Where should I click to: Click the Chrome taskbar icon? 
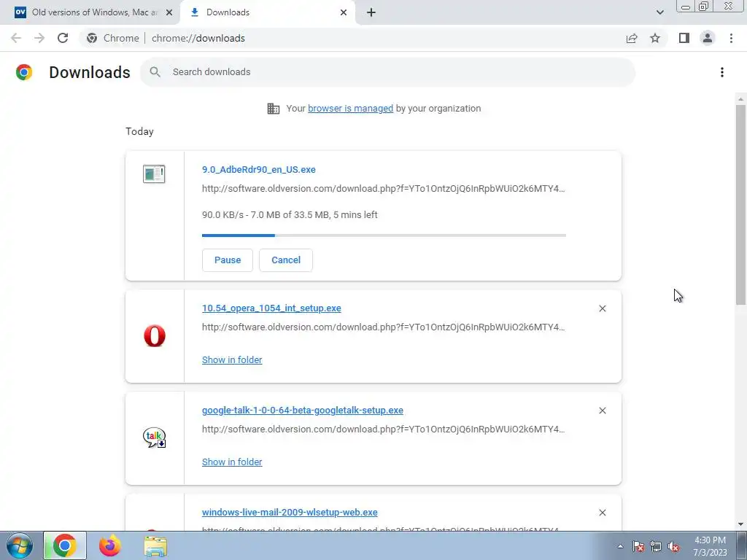pos(65,545)
